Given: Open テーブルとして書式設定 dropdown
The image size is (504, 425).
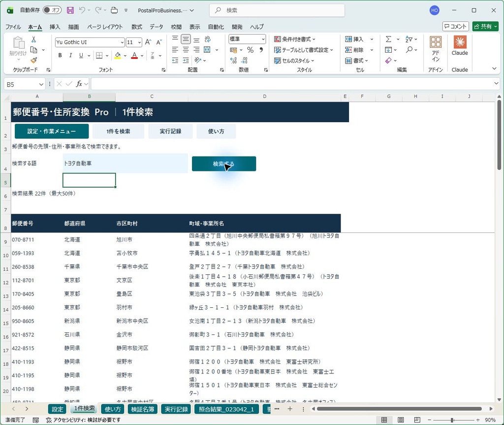Looking at the screenshot, I should pos(303,50).
